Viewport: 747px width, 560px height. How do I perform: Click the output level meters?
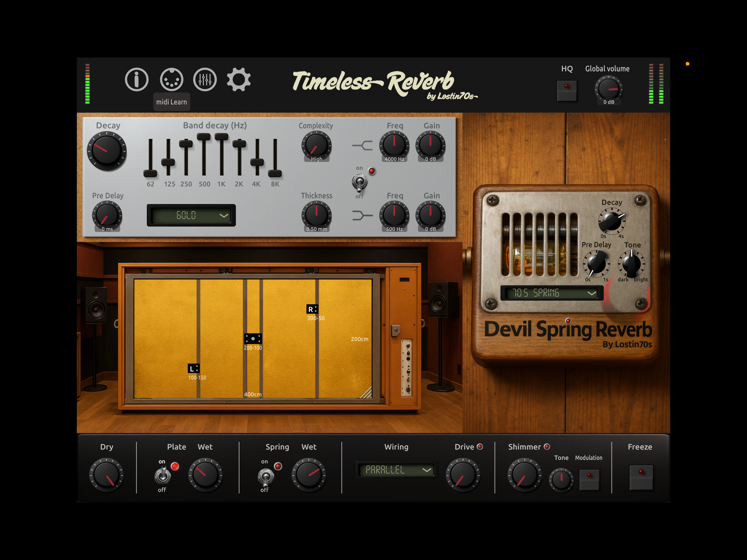coord(656,84)
